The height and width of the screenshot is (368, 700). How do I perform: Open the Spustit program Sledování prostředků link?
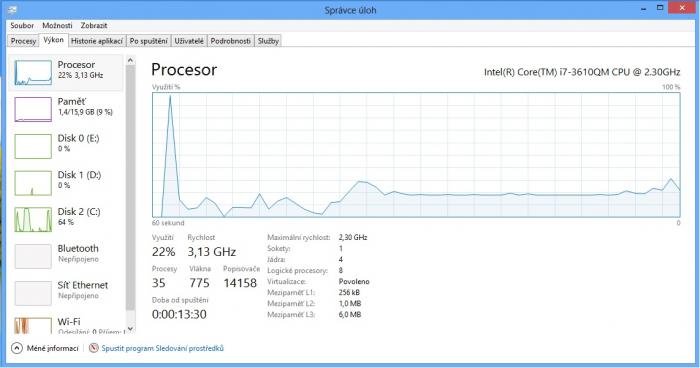click(x=162, y=348)
